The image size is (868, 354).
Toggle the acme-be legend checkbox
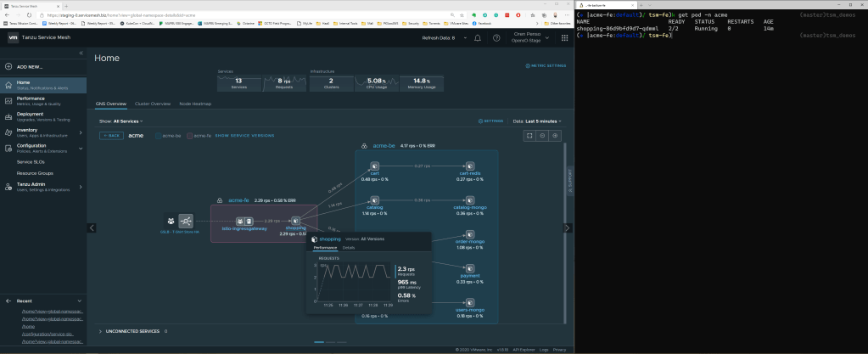point(158,135)
